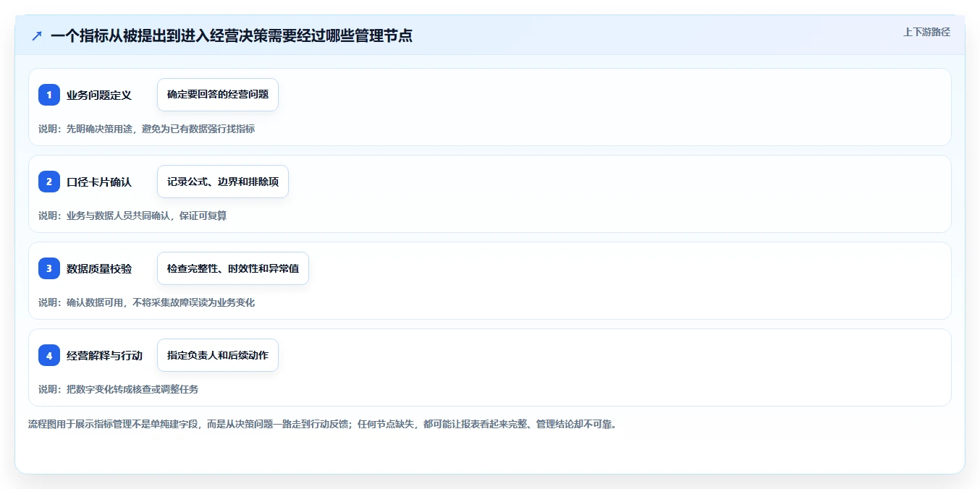Click the note 业务与数据人员共同确认
Image resolution: width=980 pixels, height=489 pixels.
coord(132,216)
